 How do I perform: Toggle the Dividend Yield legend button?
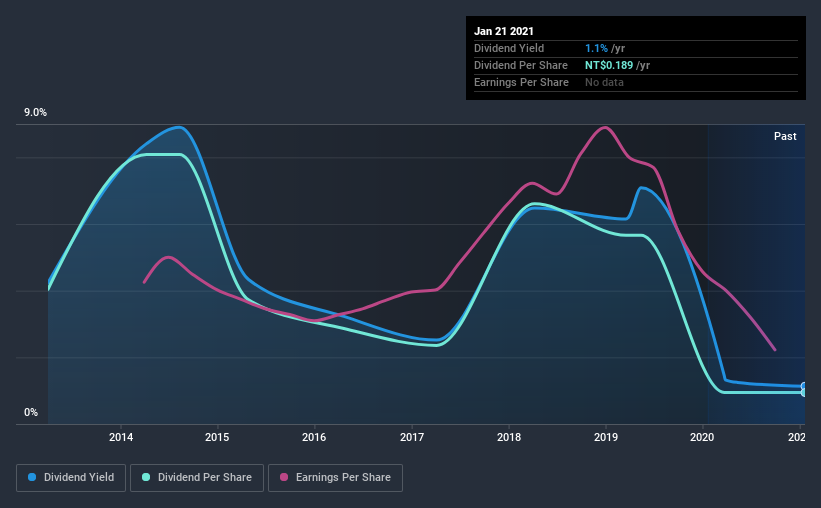coord(71,478)
